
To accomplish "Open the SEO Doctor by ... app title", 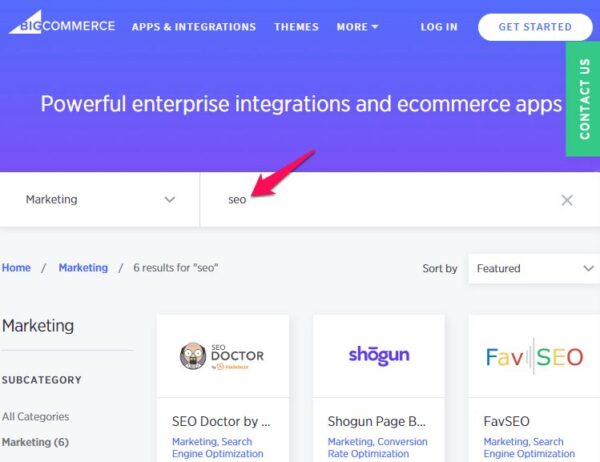I will [221, 421].
